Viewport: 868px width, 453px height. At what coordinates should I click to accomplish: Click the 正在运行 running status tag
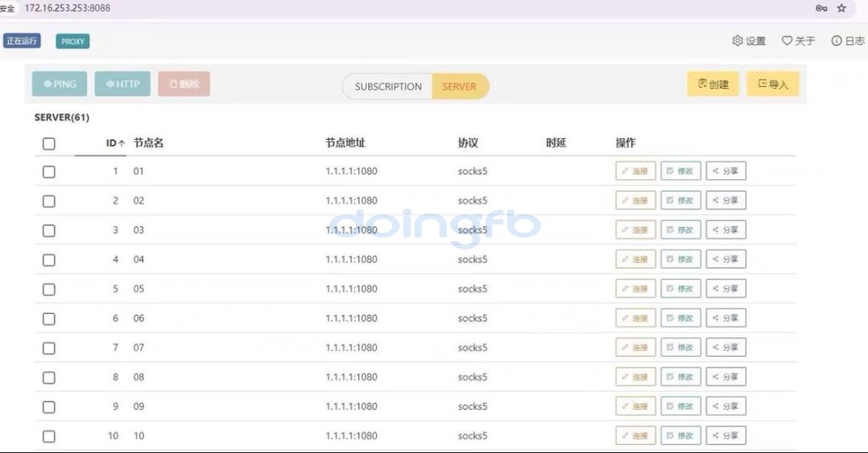tap(22, 41)
